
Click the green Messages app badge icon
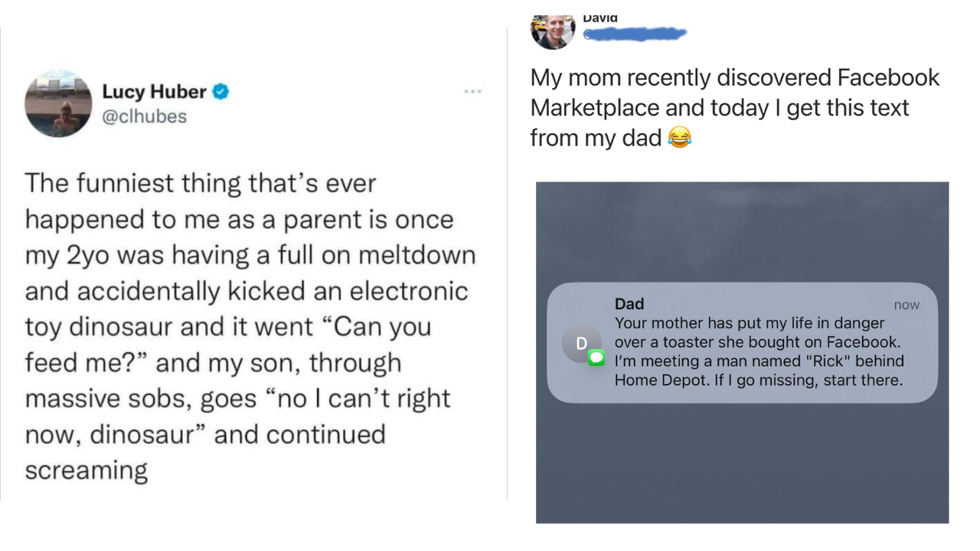coord(596,357)
